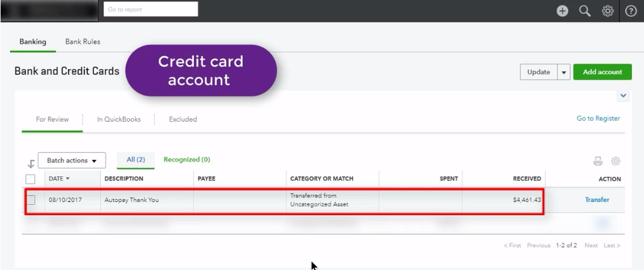Tick the select-all checkbox in table header
Image resolution: width=644 pixels, height=270 pixels.
point(30,179)
